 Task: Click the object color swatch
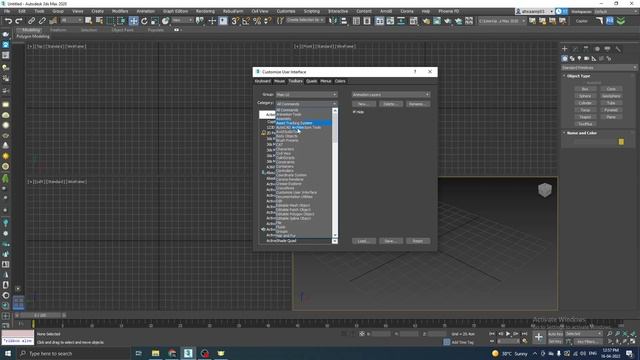pos(621,142)
